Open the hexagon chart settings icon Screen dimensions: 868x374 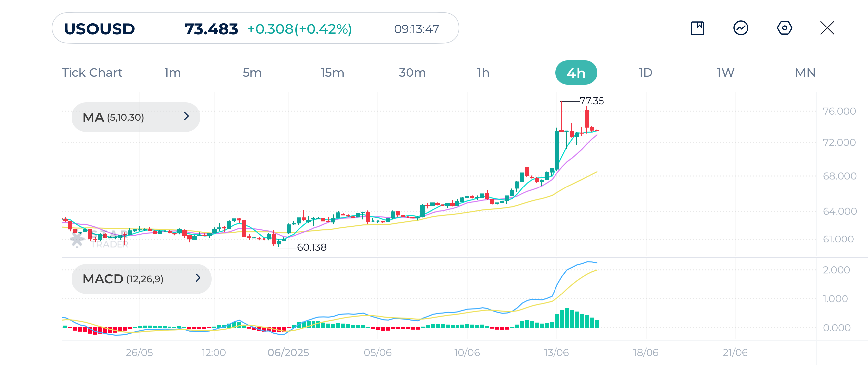(784, 28)
